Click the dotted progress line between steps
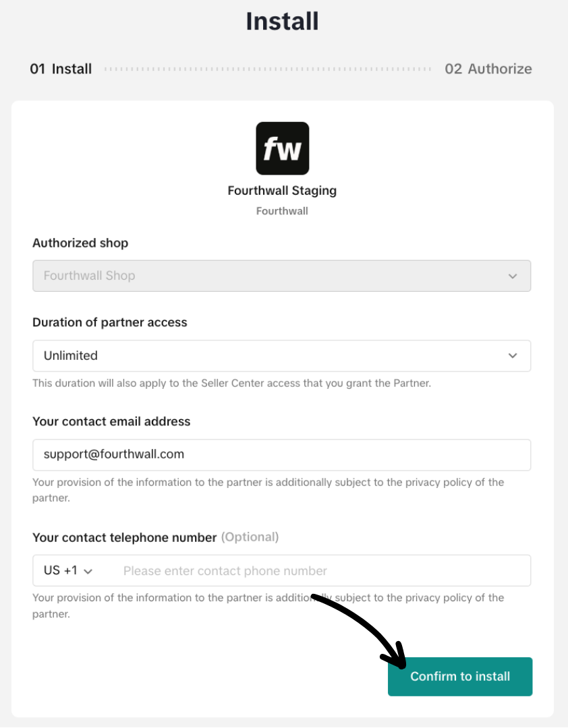This screenshot has width=568, height=728. (270, 68)
